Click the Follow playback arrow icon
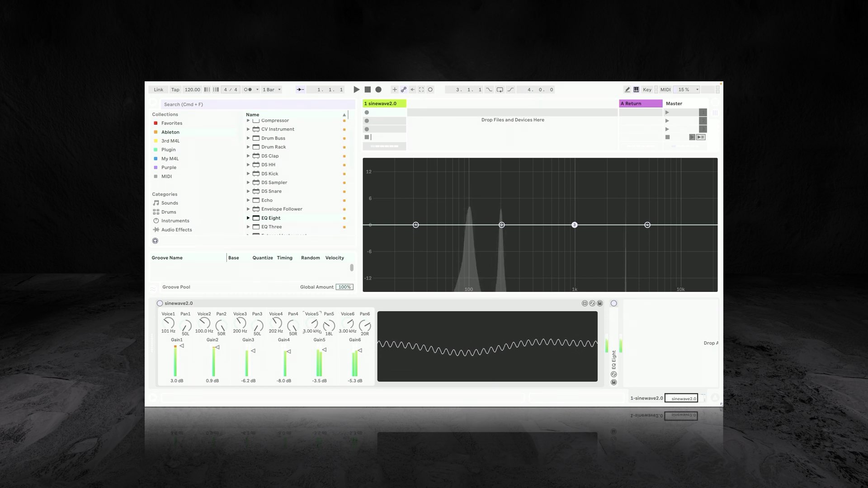The height and width of the screenshot is (488, 868). click(x=300, y=89)
